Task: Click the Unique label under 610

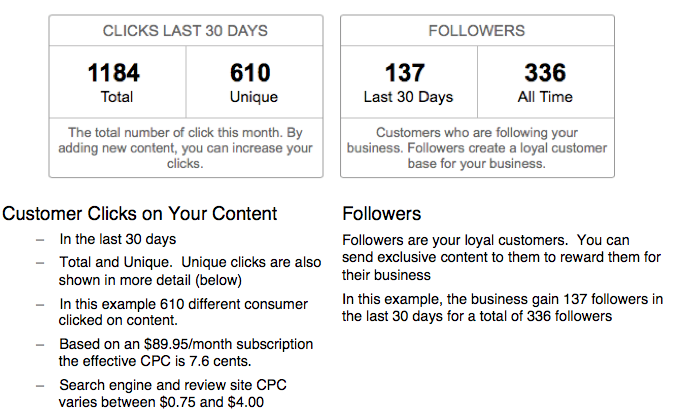Action: (x=254, y=97)
